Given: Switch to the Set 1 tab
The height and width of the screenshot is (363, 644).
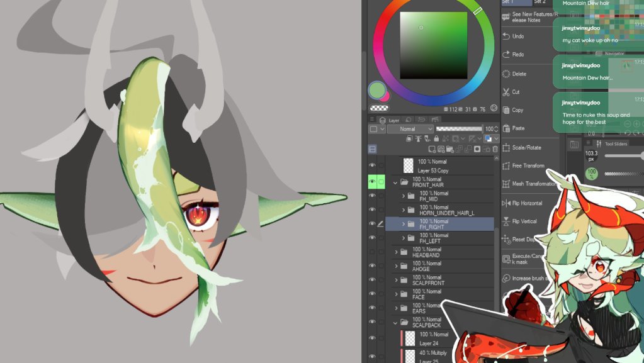Looking at the screenshot, I should pyautogui.click(x=516, y=2).
